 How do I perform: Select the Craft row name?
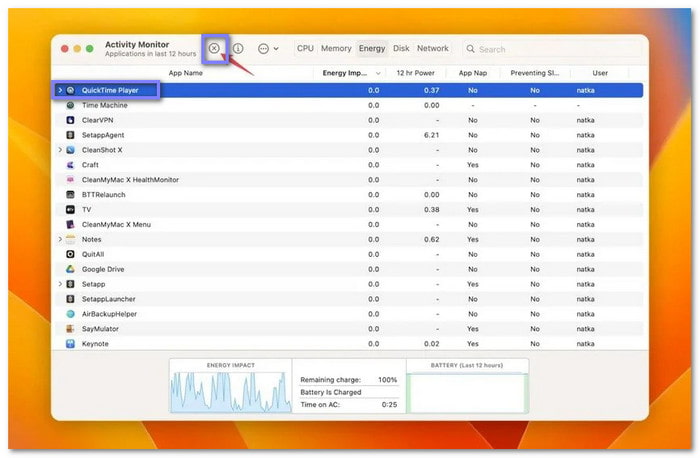[x=90, y=165]
